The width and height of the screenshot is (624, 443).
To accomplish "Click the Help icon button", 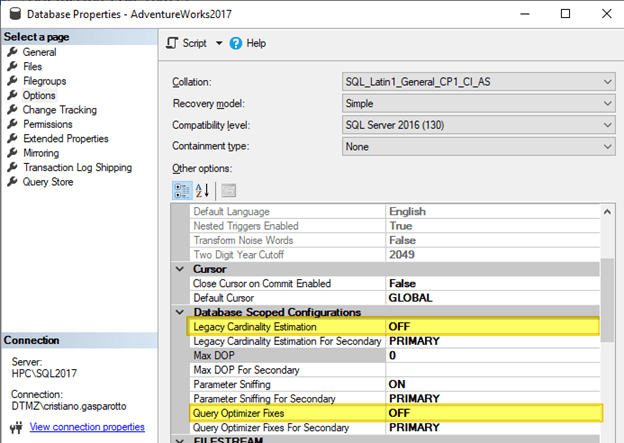I will click(x=236, y=43).
